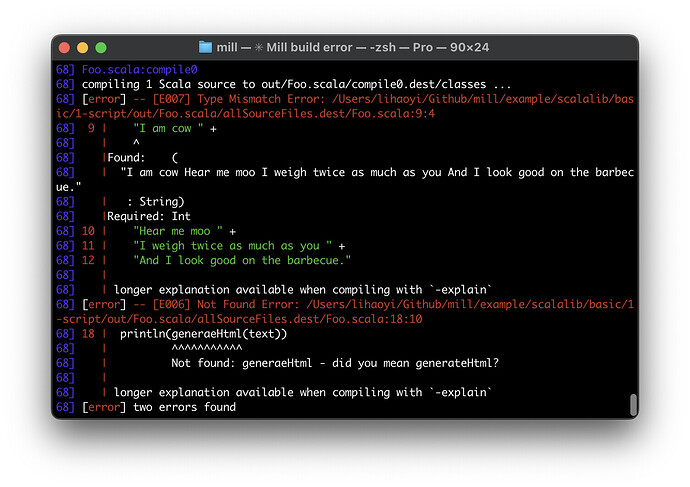Click the last '-explain' hint line
The height and width of the screenshot is (487, 690).
tap(303, 392)
